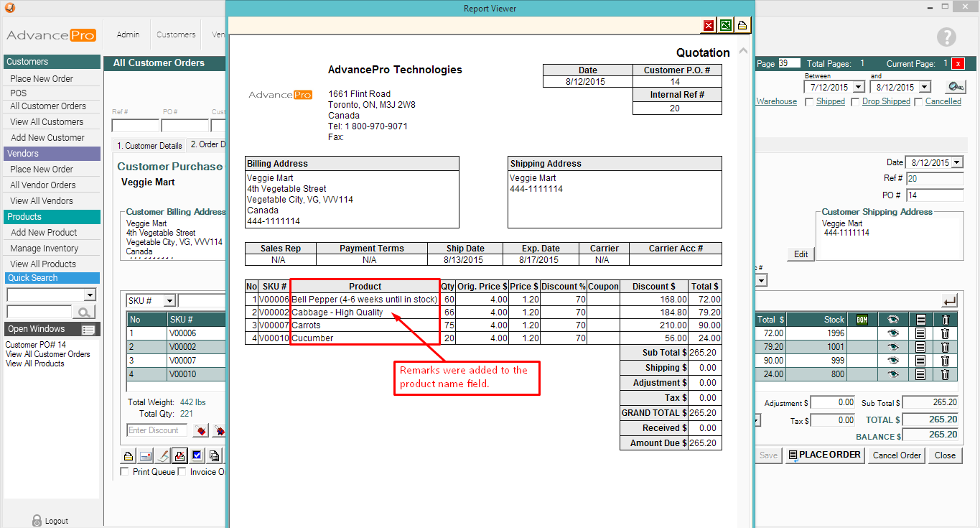Click the date range search key icon
This screenshot has width=980, height=528.
(955, 87)
